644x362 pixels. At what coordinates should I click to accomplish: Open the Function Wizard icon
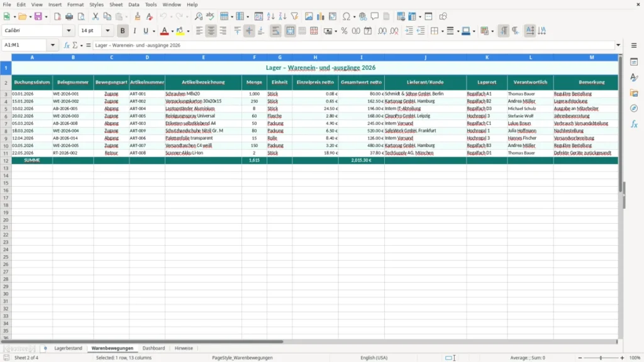[67, 45]
